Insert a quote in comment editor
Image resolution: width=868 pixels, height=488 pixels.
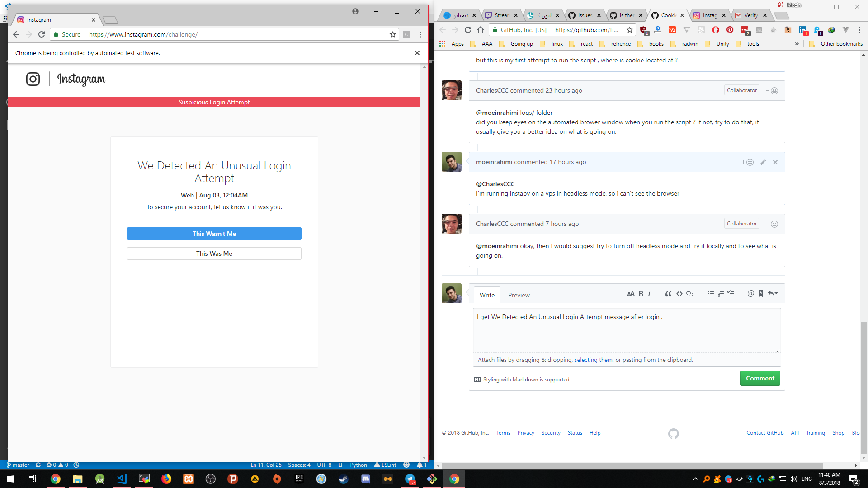coord(668,294)
